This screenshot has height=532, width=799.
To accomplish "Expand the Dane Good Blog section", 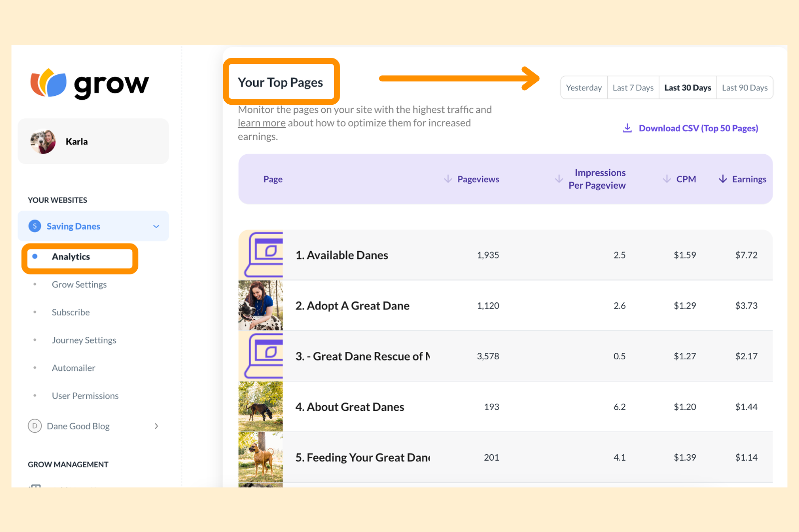I will [156, 426].
